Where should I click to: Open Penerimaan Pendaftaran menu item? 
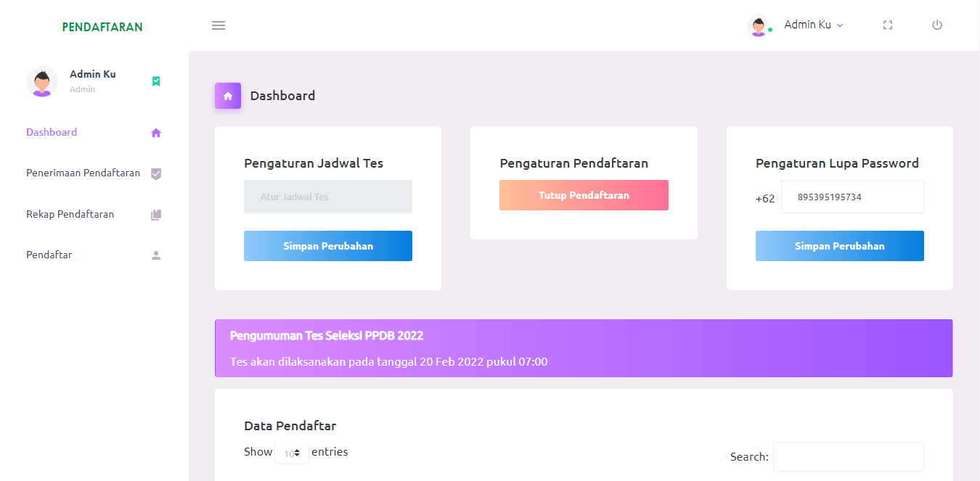click(x=83, y=173)
